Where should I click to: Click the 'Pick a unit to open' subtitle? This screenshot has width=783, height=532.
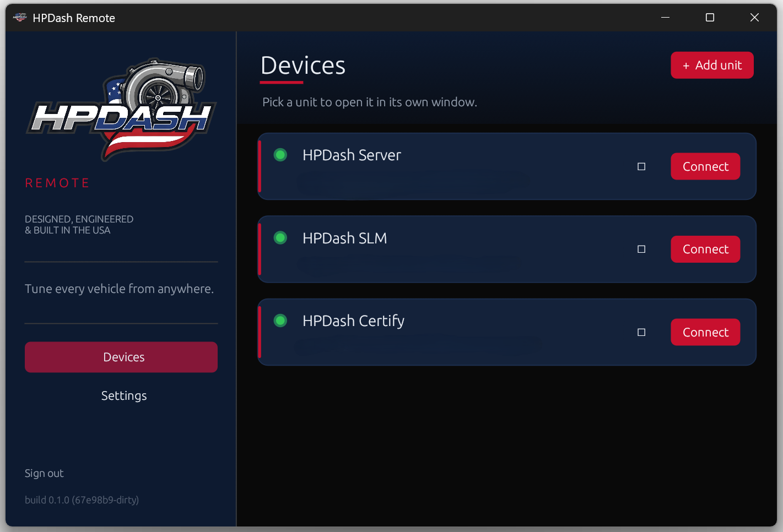370,102
